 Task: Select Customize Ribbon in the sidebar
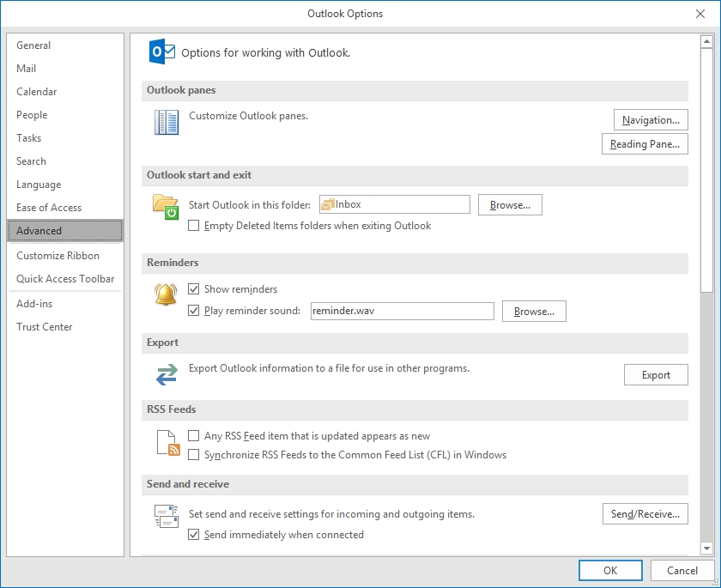pos(58,256)
